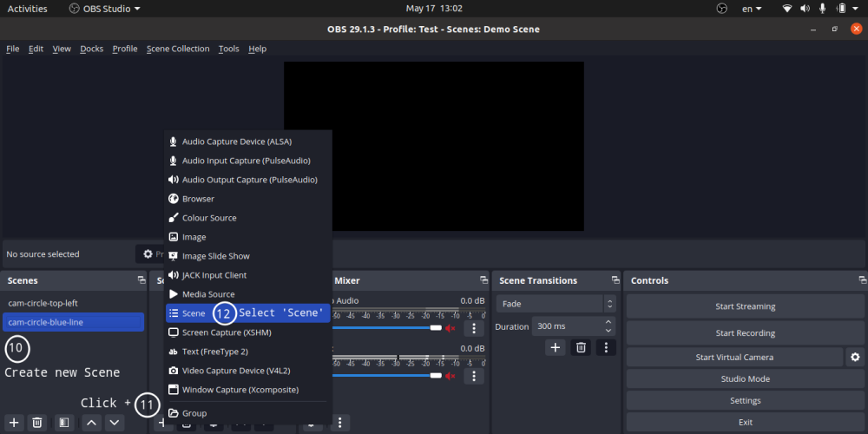
Task: Click Start Virtual Camera
Action: 734,357
